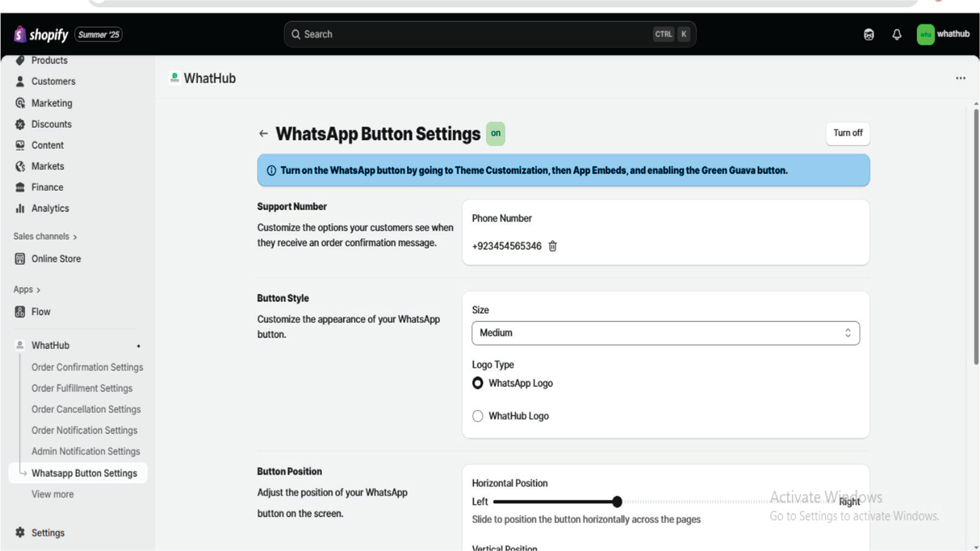This screenshot has width=980, height=551.
Task: Open the Size dropdown showing Medium
Action: (665, 333)
